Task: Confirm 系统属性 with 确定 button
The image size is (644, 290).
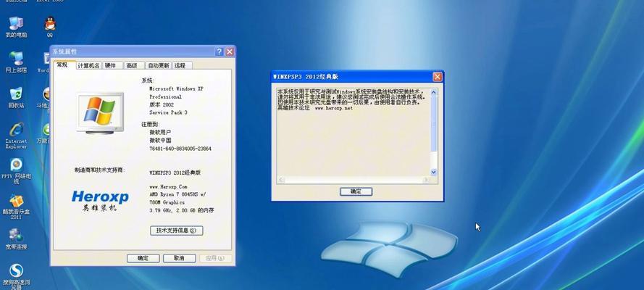Action: [143, 258]
